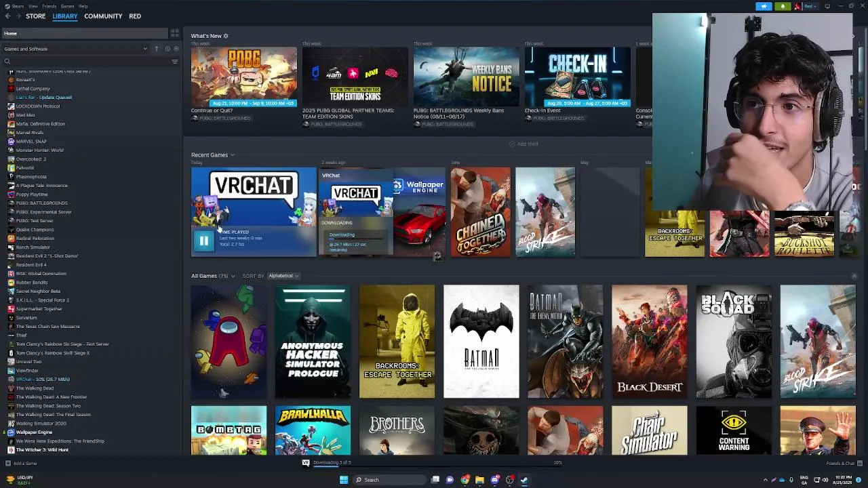The height and width of the screenshot is (488, 868).
Task: Expand the All Games dropdown
Action: tap(233, 276)
